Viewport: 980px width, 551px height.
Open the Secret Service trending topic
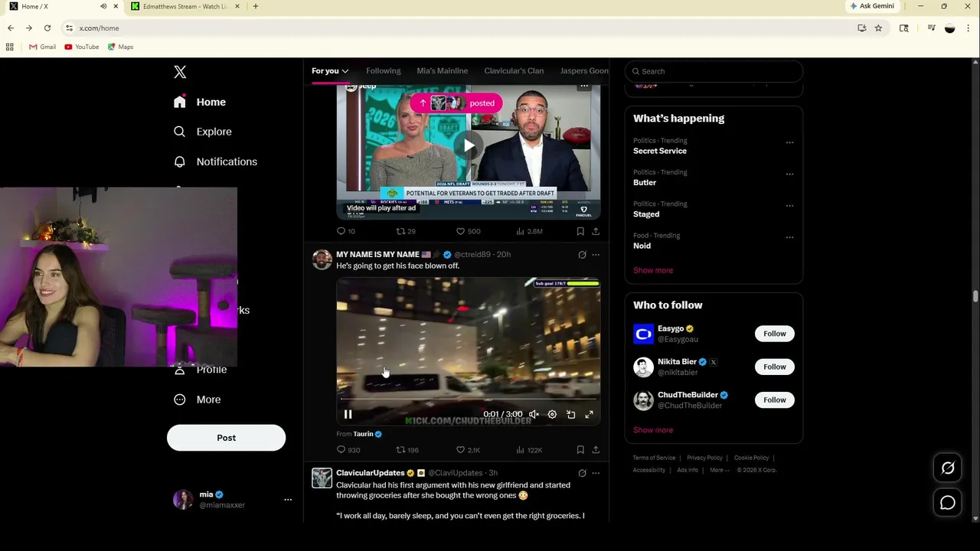[660, 151]
